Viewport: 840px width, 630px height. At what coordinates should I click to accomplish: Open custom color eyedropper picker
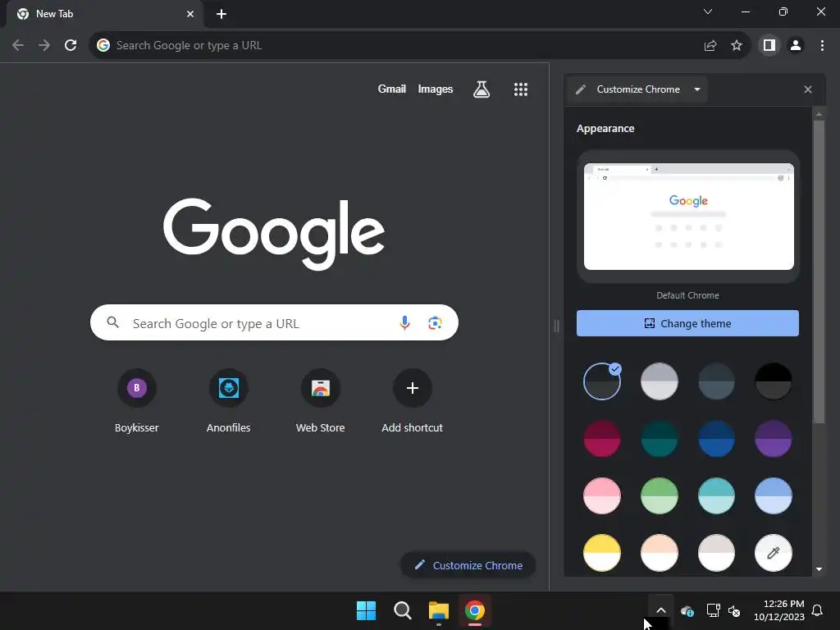[x=774, y=553]
